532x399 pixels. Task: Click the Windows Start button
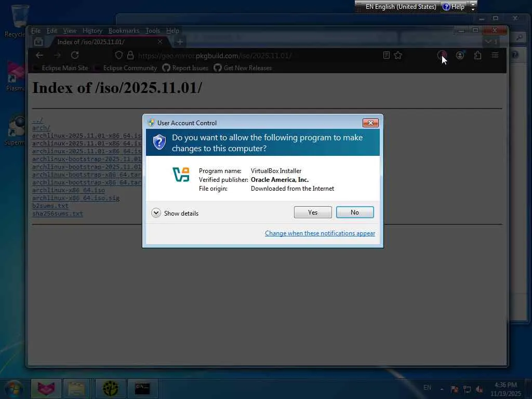point(14,389)
